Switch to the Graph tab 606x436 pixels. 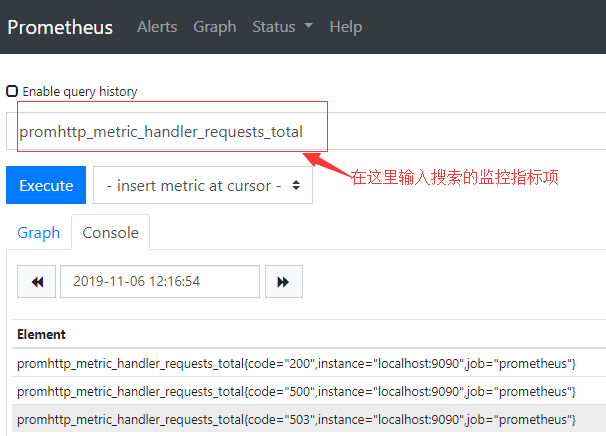pyautogui.click(x=39, y=232)
